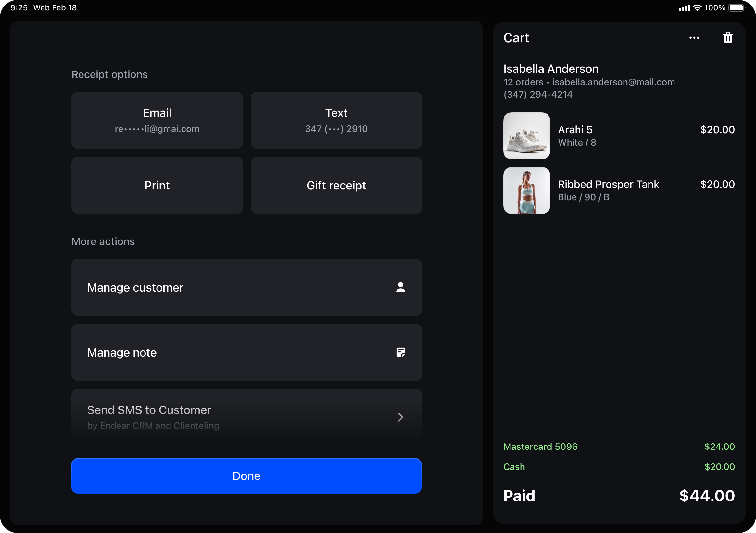Open the cart more options ellipsis
The height and width of the screenshot is (533, 756).
pos(694,38)
